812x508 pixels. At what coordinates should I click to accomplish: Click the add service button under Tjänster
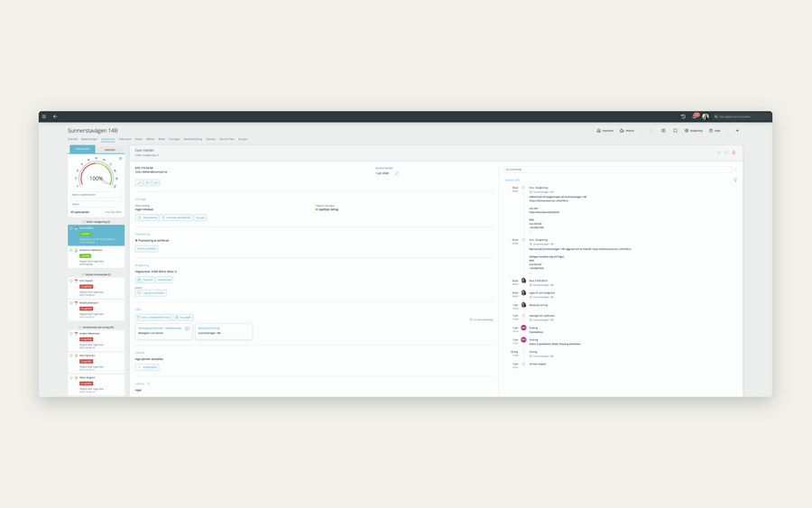click(x=147, y=367)
